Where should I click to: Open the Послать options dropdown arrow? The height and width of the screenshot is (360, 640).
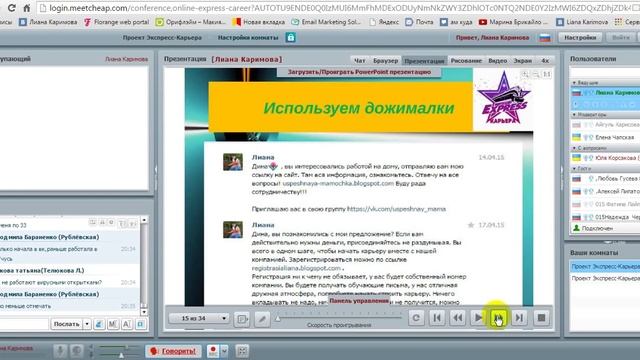(87, 324)
